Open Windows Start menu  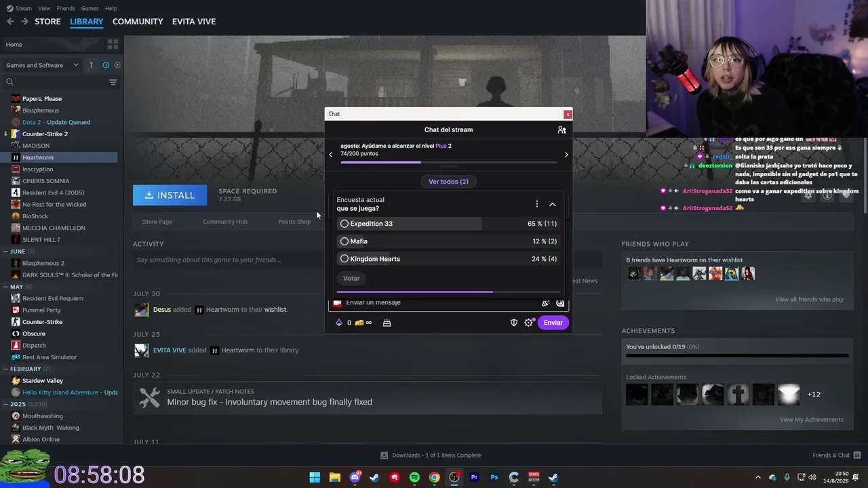coord(315,477)
